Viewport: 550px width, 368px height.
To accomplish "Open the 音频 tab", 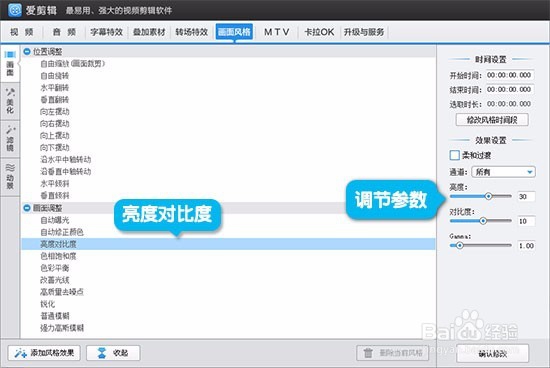I will point(64,32).
